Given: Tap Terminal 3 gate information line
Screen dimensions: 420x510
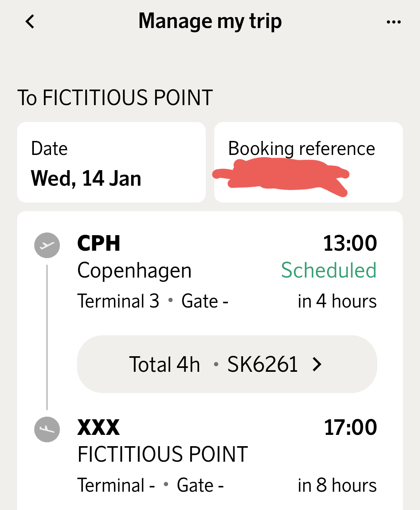Looking at the screenshot, I should click(x=152, y=301).
